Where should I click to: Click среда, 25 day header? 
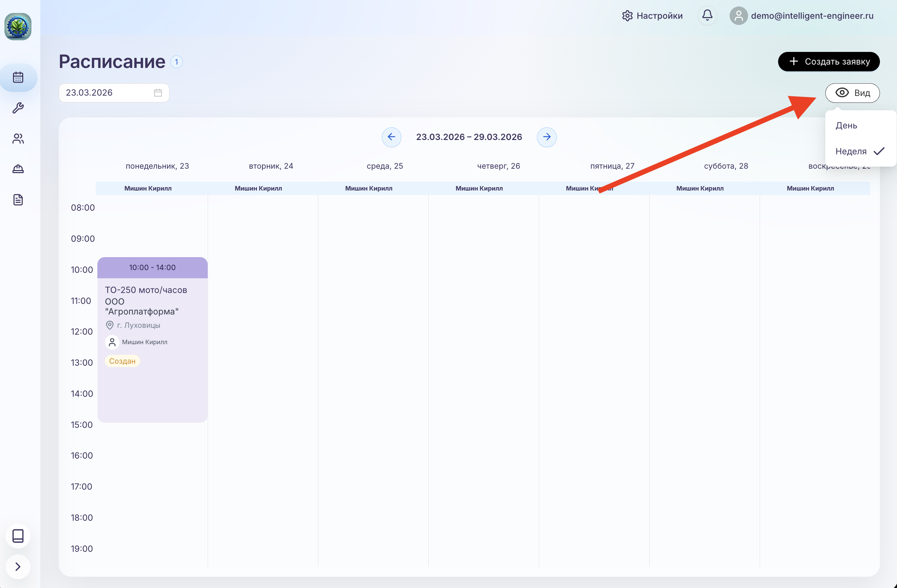pos(385,166)
